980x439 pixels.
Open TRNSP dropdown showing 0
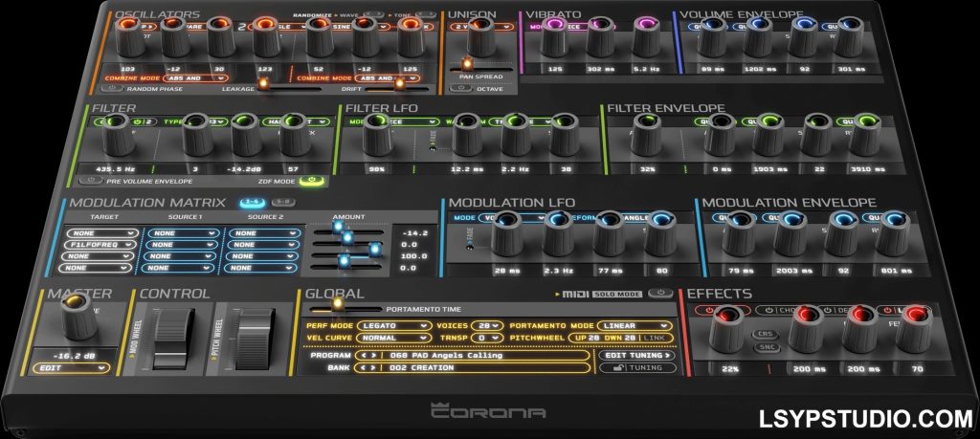[x=487, y=338]
